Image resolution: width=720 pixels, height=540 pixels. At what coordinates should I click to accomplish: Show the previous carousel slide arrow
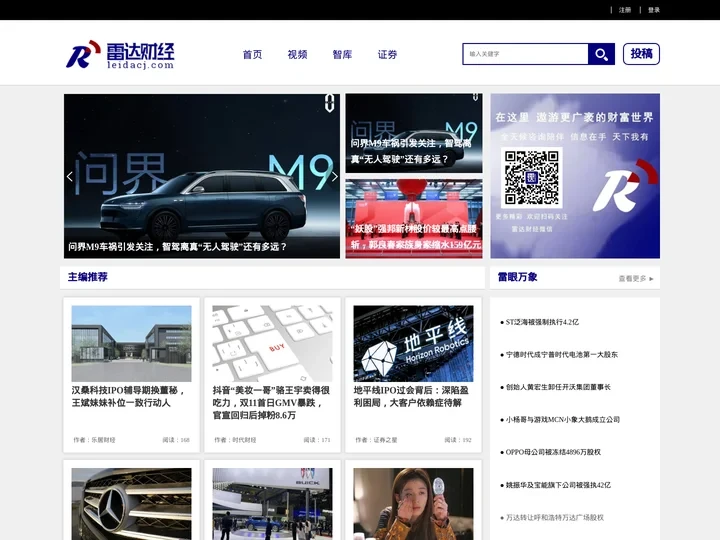(x=70, y=176)
